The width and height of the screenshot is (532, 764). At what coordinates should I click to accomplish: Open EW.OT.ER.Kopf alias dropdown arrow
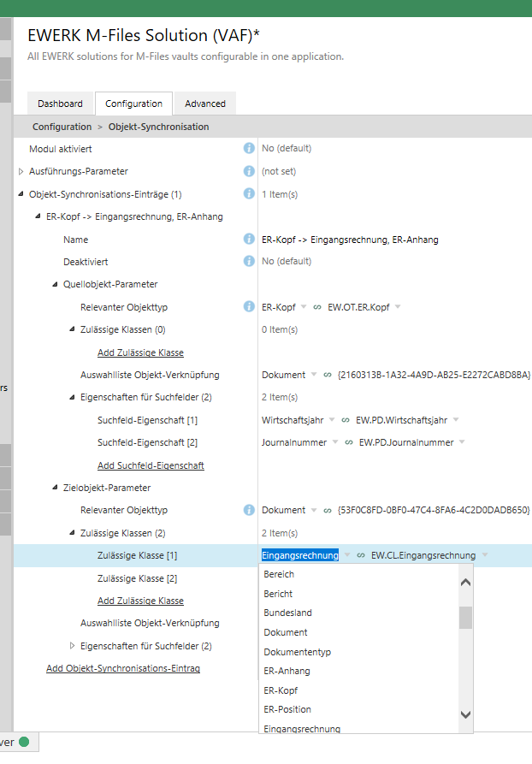(398, 307)
